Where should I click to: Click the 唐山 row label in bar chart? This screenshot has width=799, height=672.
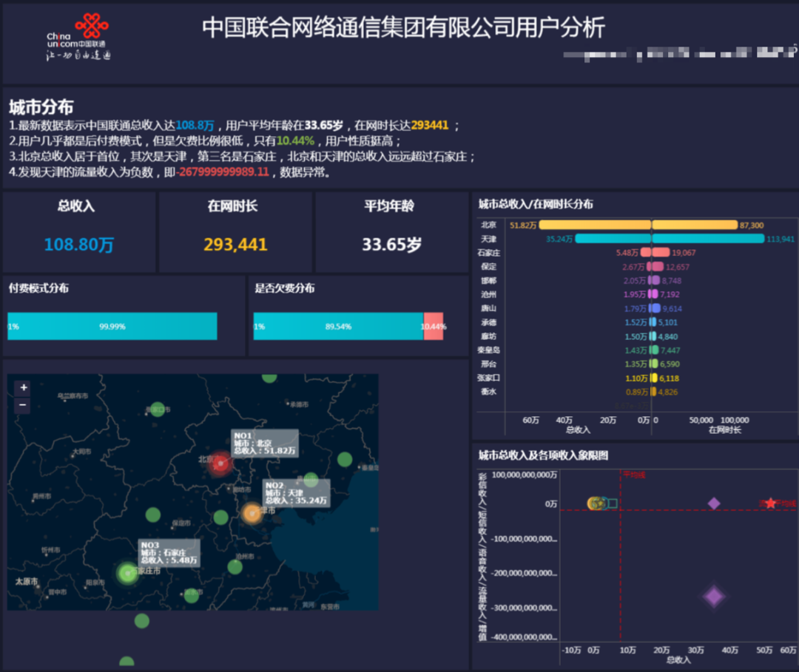tap(488, 308)
